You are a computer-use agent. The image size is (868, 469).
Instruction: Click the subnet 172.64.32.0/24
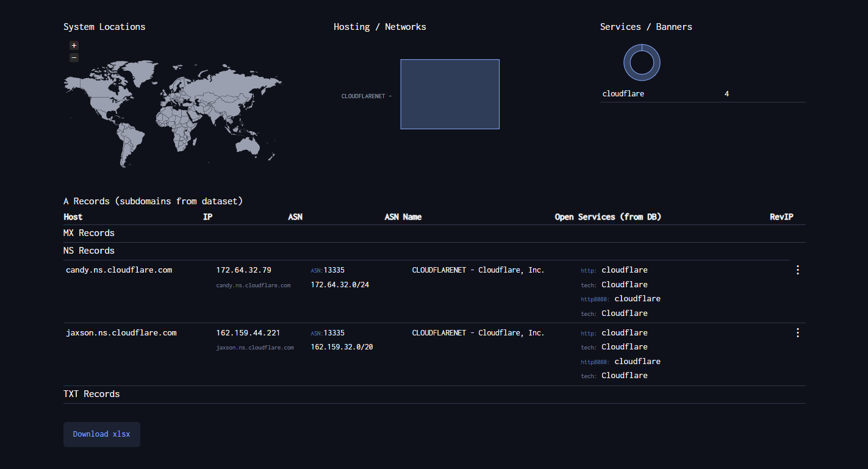pyautogui.click(x=340, y=284)
